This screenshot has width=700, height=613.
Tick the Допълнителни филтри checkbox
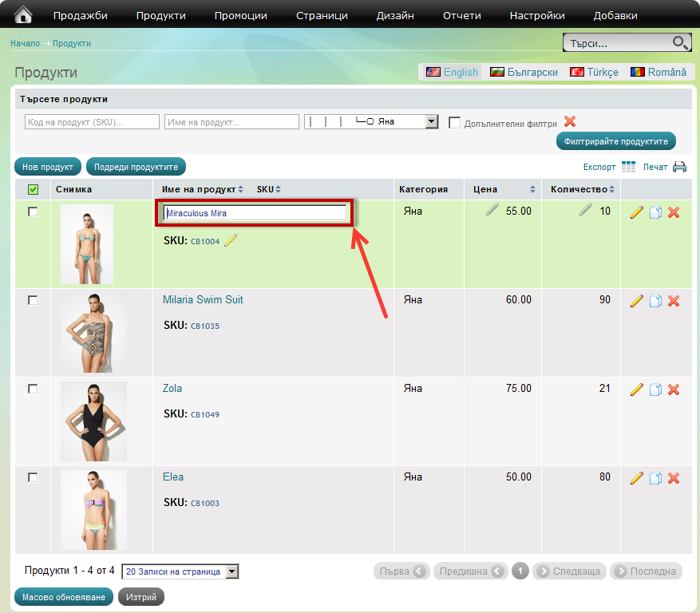coord(455,123)
